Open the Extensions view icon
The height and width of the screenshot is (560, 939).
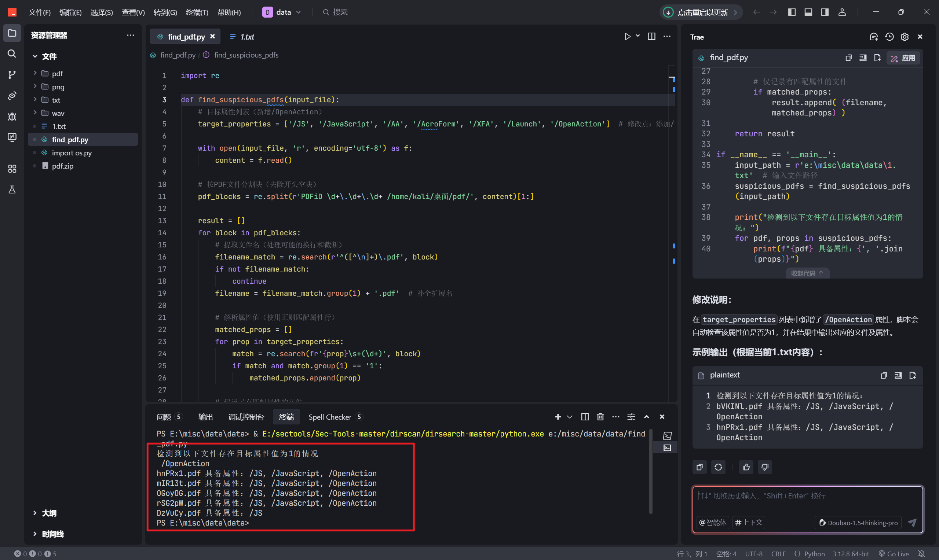12,169
